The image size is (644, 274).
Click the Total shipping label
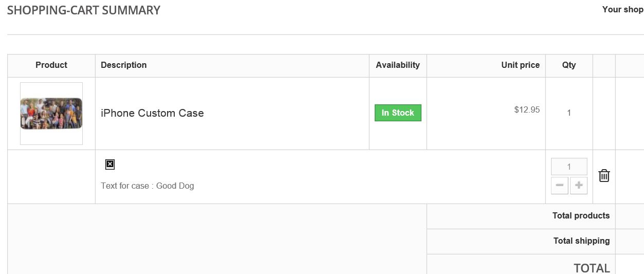(x=581, y=241)
